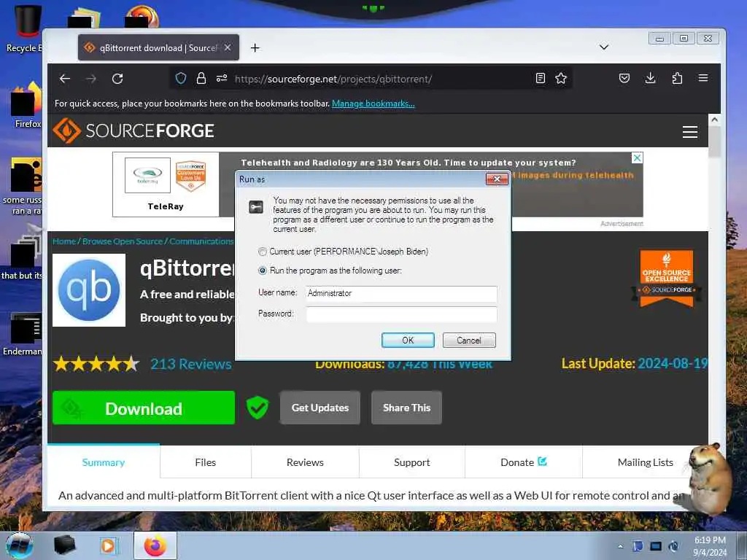The image size is (747, 560).
Task: Focus the User name field
Action: [x=401, y=293]
